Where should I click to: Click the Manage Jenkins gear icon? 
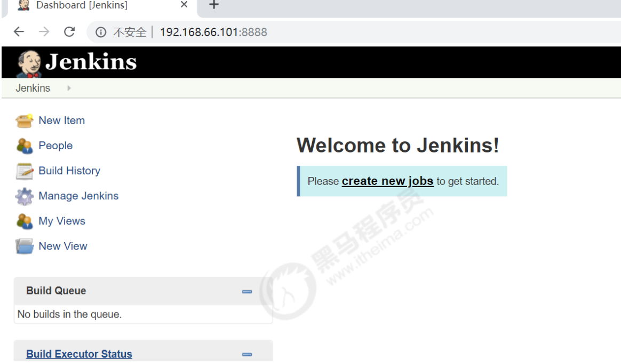click(x=24, y=196)
